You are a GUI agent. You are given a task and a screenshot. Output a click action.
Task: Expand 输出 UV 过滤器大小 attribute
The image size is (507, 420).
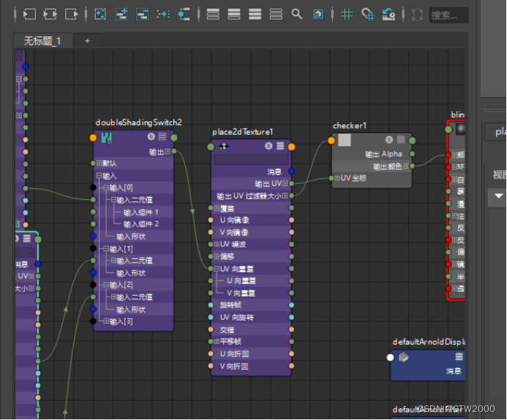coord(285,195)
